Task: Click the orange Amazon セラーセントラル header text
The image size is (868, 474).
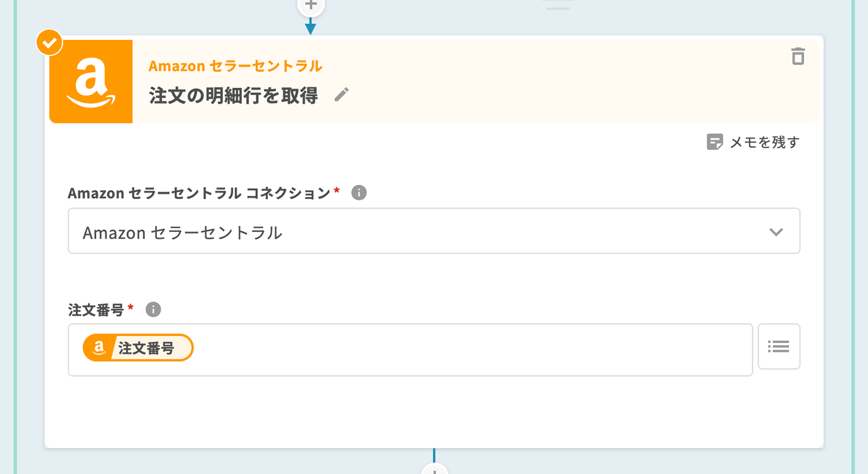Action: coord(235,66)
